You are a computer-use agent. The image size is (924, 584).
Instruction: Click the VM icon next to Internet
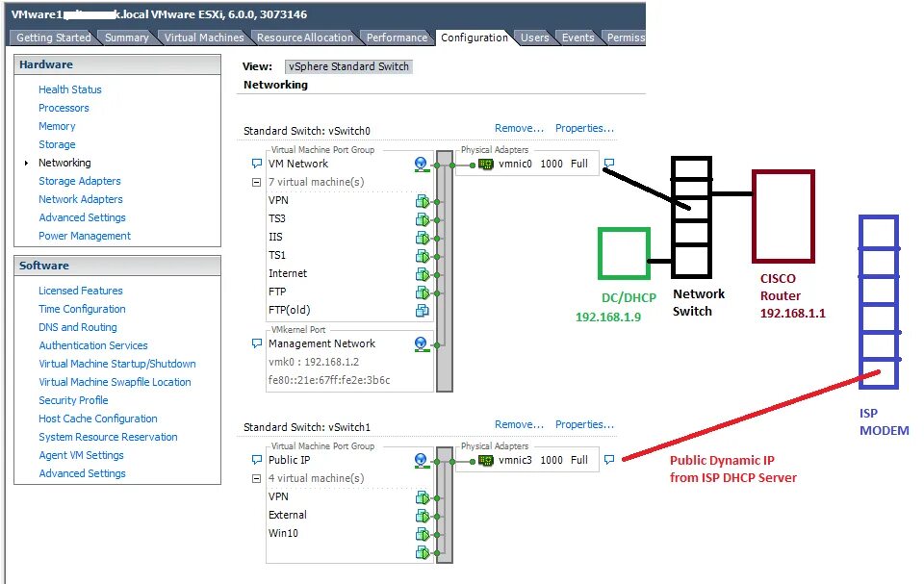[x=423, y=274]
